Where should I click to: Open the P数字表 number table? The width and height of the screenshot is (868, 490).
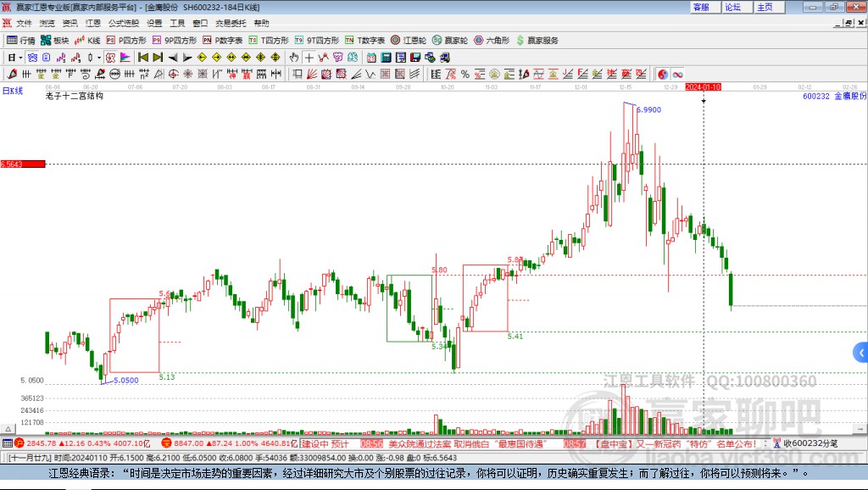click(x=223, y=41)
